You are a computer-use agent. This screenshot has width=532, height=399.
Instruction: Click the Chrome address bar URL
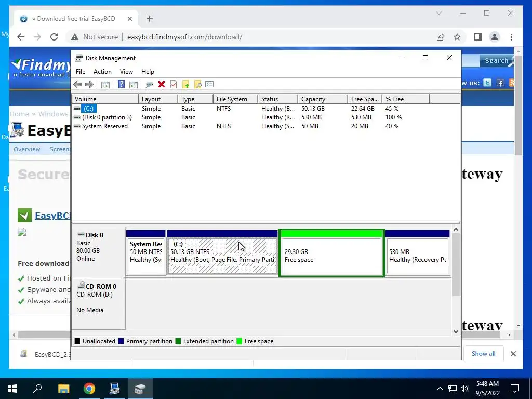click(x=184, y=37)
